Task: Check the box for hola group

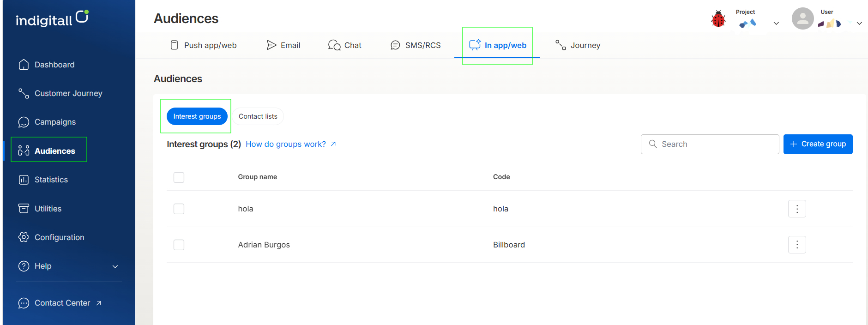Action: pyautogui.click(x=179, y=209)
